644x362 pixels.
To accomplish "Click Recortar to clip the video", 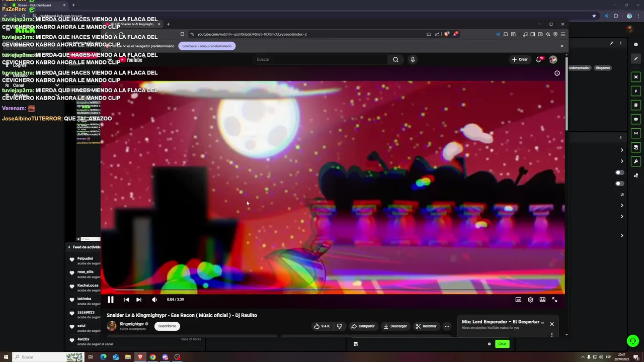I will click(x=426, y=326).
